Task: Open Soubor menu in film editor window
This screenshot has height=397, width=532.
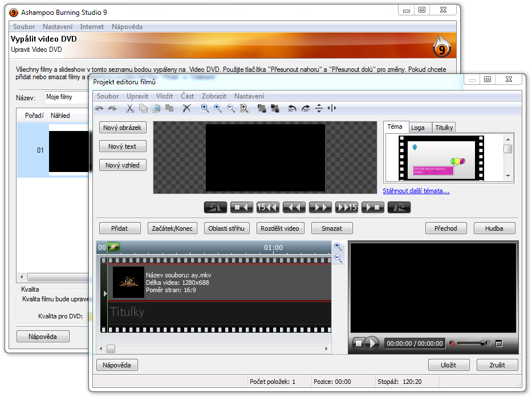Action: click(108, 96)
